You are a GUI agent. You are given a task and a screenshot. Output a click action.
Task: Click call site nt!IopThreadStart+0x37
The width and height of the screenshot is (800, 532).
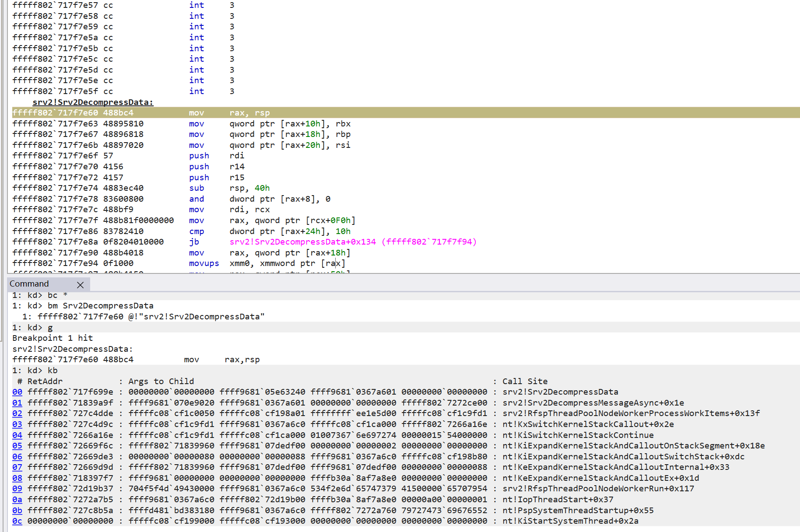coord(558,500)
